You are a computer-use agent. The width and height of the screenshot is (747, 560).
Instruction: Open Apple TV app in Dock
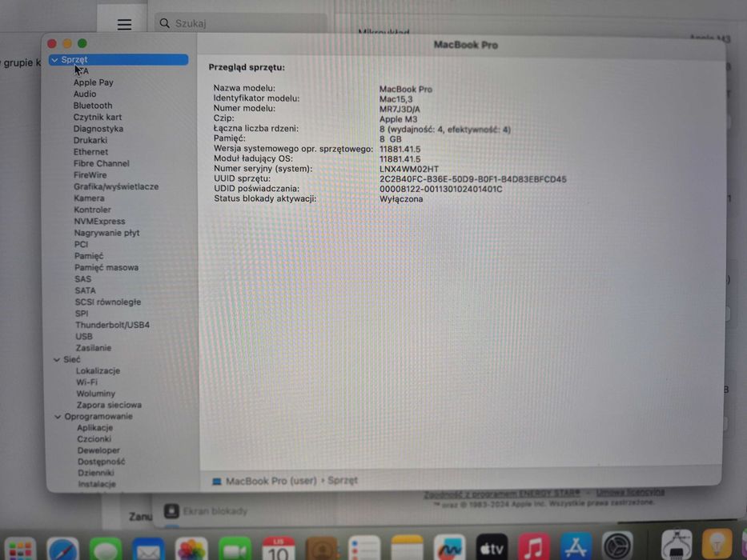pyautogui.click(x=492, y=548)
